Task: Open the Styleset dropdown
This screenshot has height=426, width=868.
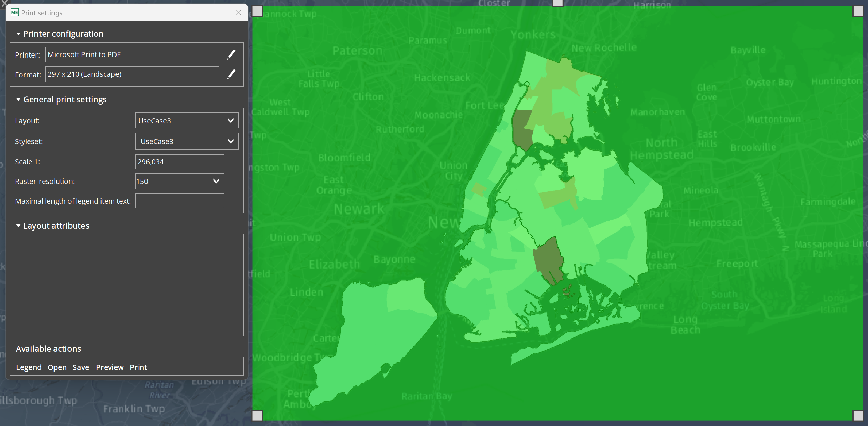Action: click(187, 141)
